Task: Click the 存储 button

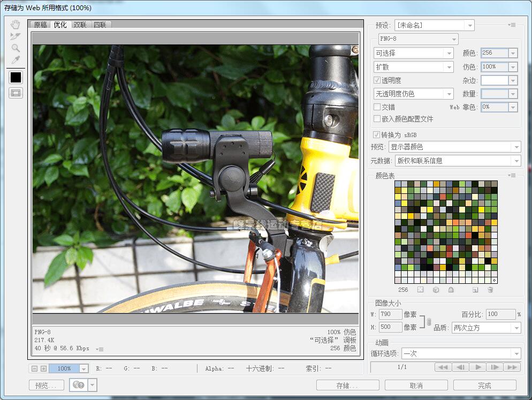Action: coord(347,386)
